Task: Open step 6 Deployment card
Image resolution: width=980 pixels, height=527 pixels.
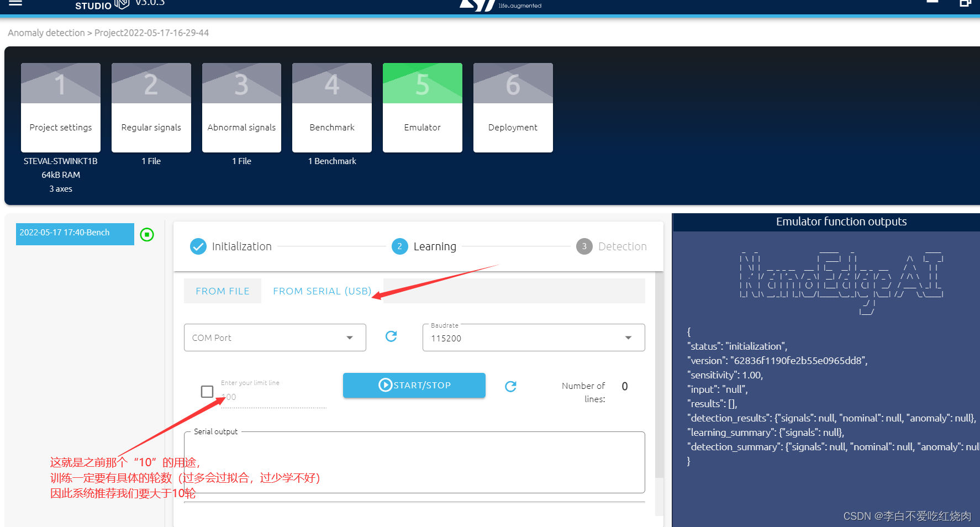Action: tap(513, 108)
